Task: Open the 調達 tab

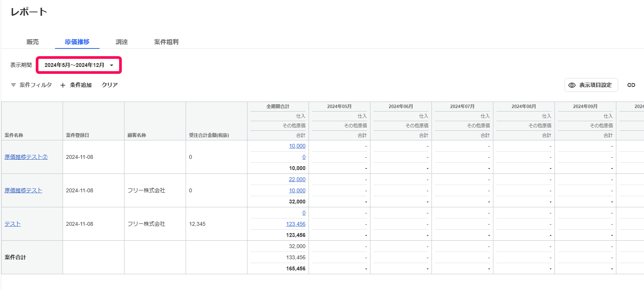Action: [122, 42]
